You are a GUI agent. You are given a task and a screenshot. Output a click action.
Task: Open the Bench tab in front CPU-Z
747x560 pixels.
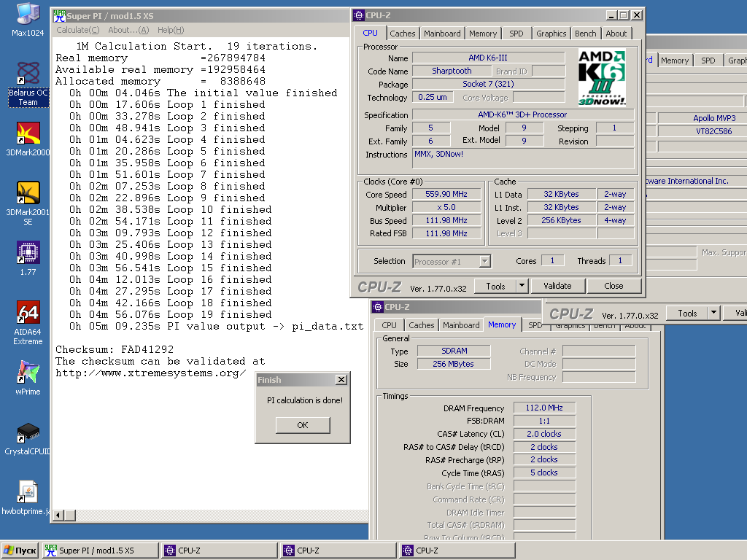pyautogui.click(x=586, y=34)
